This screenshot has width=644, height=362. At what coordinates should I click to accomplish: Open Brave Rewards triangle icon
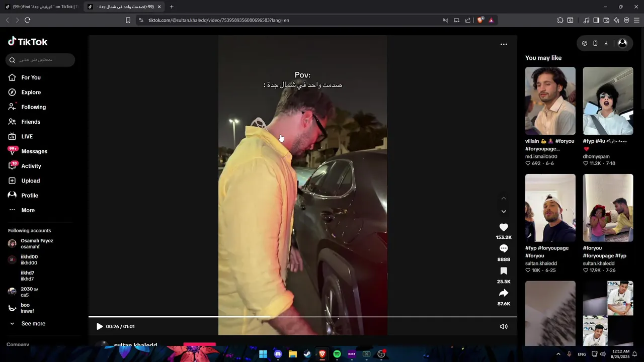[x=491, y=20]
